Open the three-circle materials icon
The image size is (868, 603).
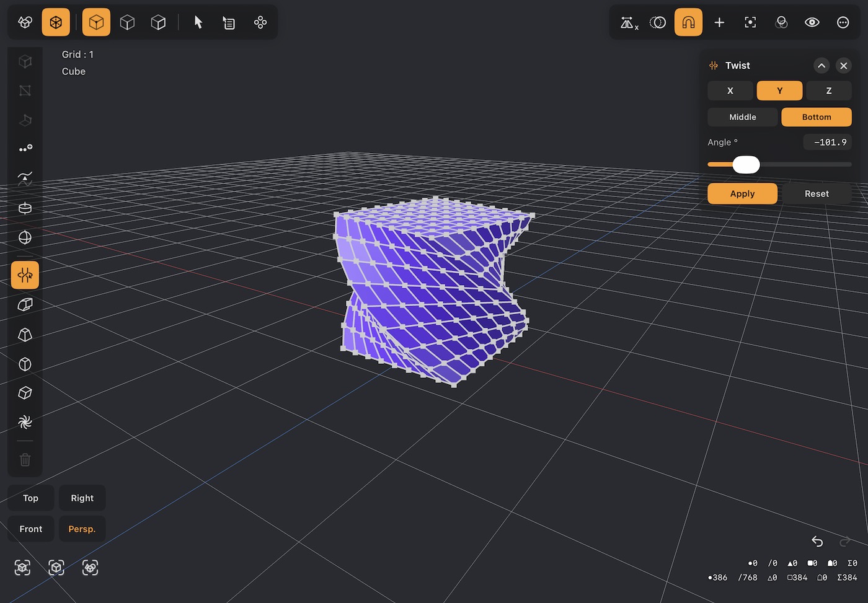[781, 22]
